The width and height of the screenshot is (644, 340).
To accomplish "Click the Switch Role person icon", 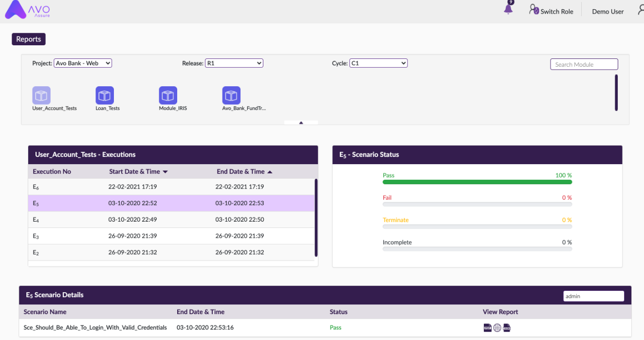I will click(534, 10).
